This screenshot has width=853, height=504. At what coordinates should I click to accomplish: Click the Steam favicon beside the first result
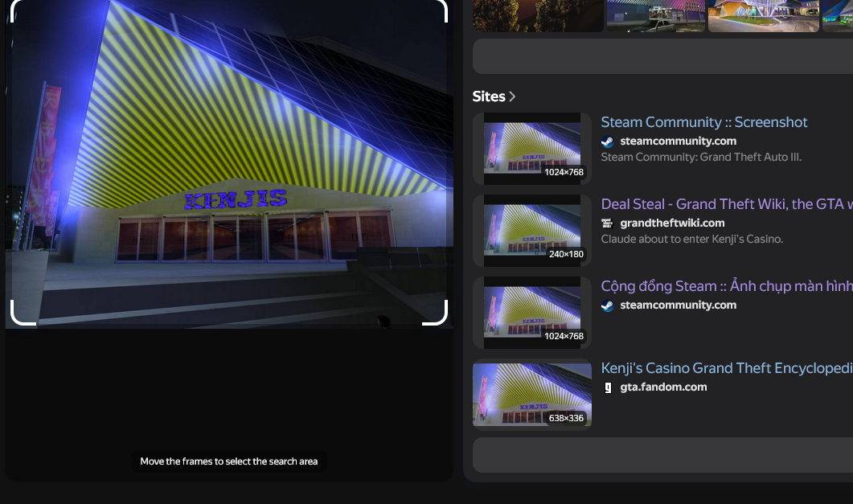tap(608, 141)
